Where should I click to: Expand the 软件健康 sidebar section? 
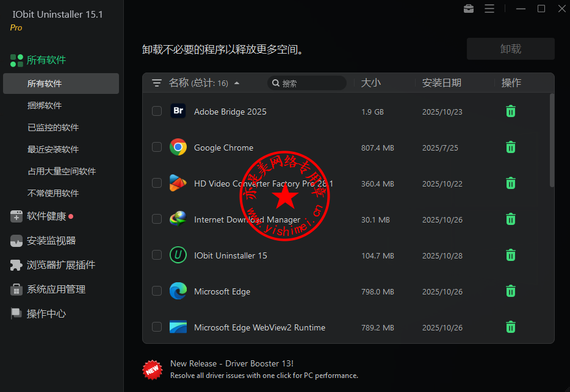46,216
